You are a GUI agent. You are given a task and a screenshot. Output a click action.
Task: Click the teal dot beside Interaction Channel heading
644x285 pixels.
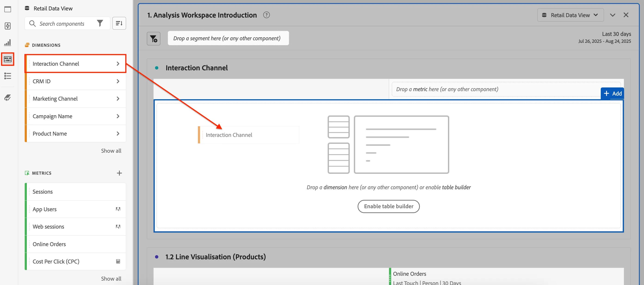point(157,68)
